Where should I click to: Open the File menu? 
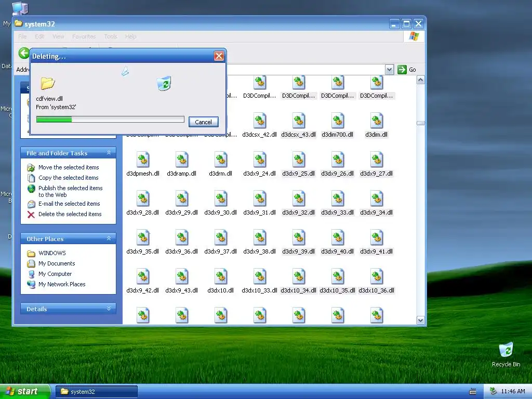point(22,36)
